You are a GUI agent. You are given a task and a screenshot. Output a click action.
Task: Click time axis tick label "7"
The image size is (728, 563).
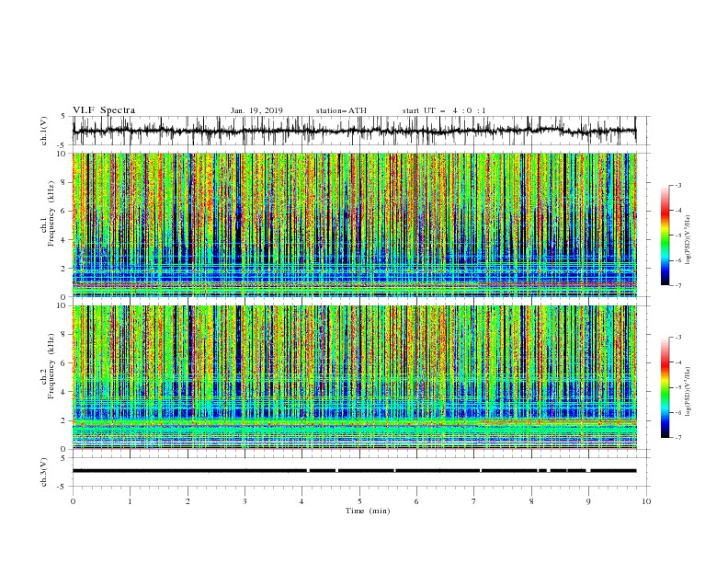click(474, 501)
